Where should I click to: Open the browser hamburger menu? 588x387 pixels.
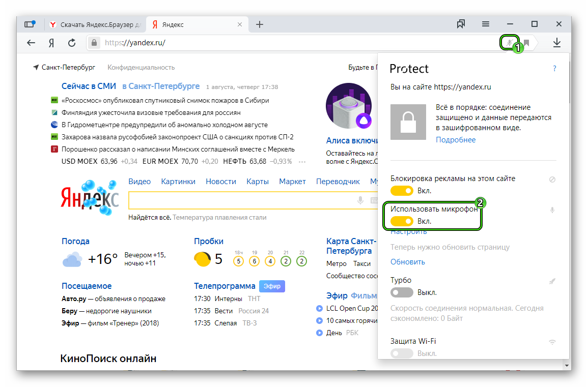coord(486,24)
